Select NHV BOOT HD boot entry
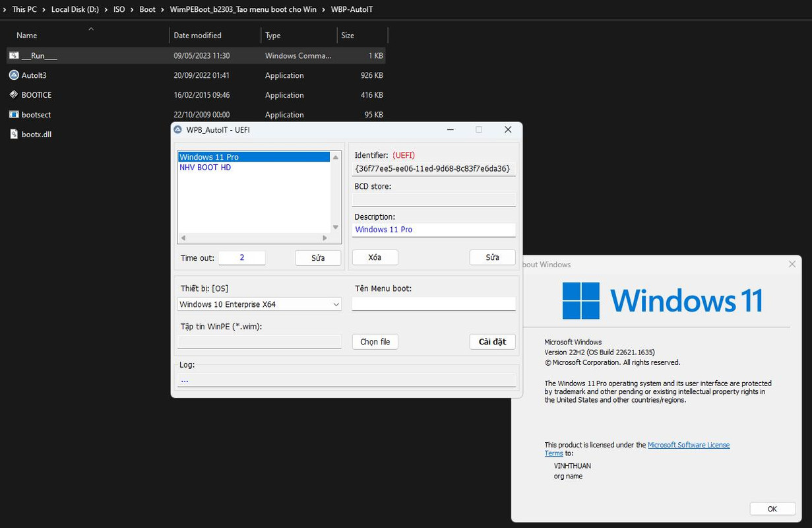 click(205, 167)
